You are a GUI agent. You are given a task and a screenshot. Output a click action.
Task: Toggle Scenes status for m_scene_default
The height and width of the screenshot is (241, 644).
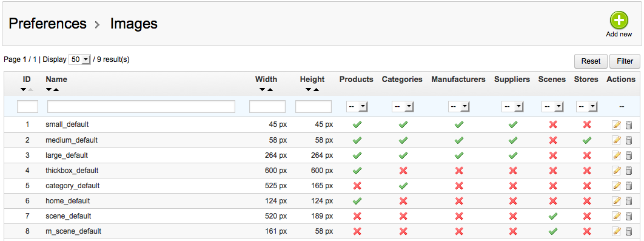(x=553, y=231)
